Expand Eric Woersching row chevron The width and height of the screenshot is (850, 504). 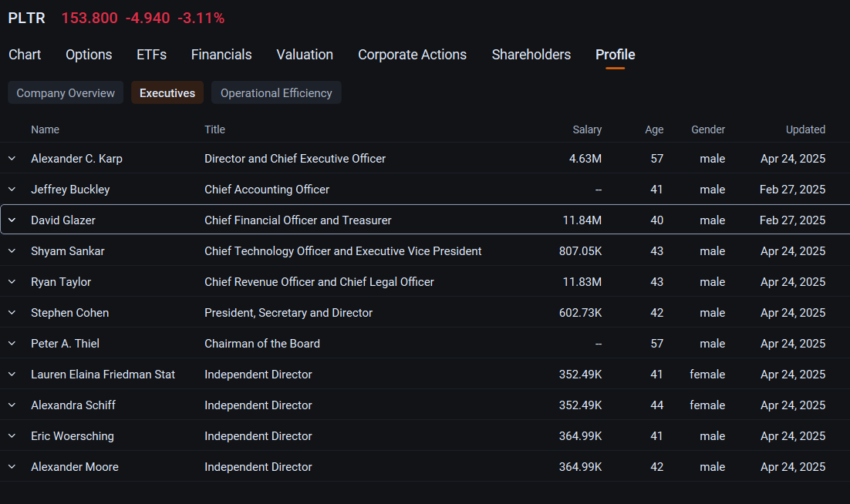(12, 436)
